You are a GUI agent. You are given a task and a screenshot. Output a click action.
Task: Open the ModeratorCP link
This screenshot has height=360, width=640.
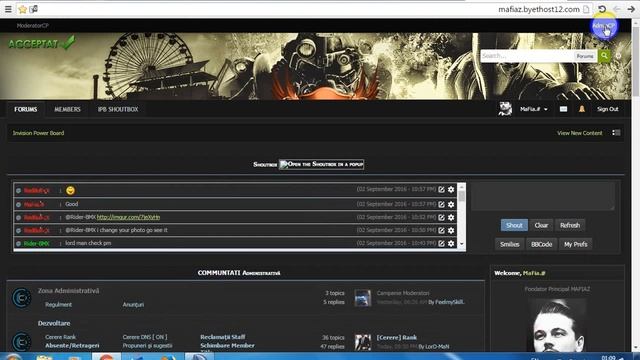pos(33,25)
